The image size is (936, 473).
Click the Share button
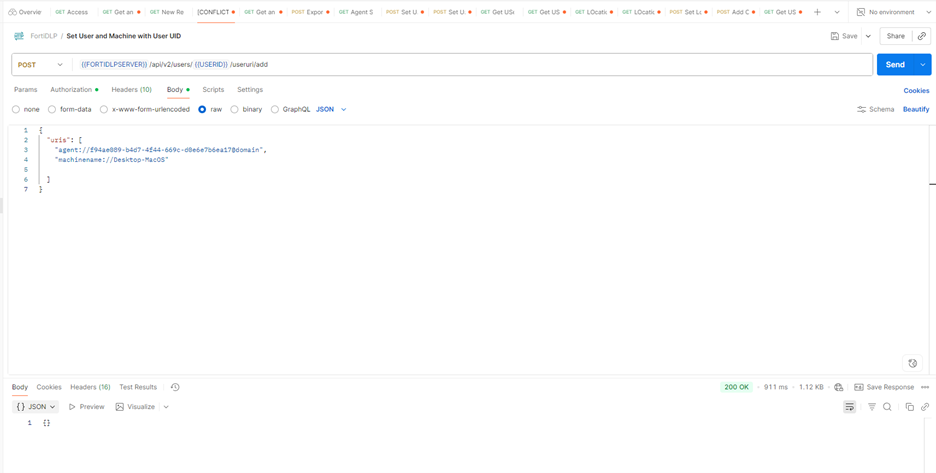click(x=895, y=36)
